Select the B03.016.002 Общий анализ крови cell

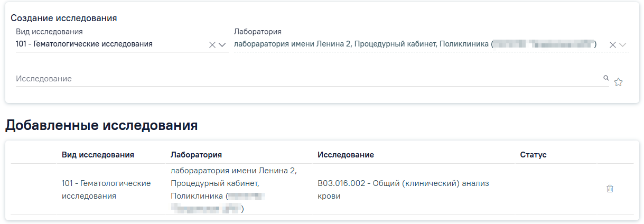[403, 189]
